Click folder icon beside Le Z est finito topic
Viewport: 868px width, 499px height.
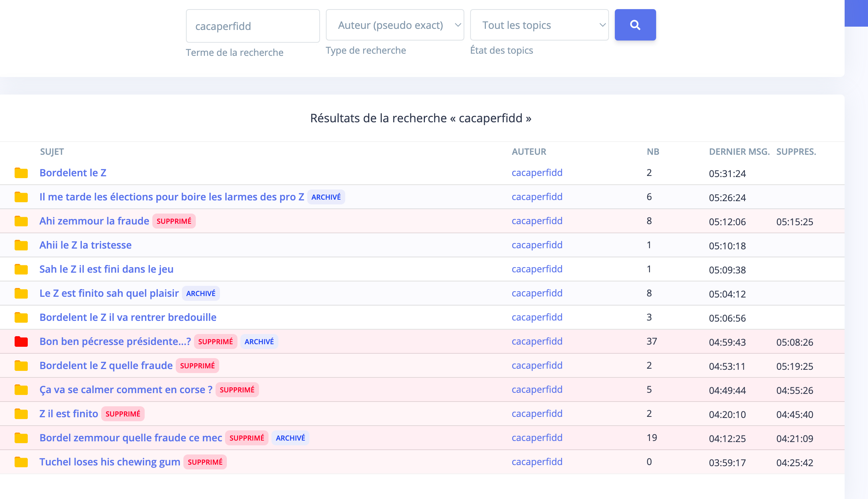coord(21,293)
